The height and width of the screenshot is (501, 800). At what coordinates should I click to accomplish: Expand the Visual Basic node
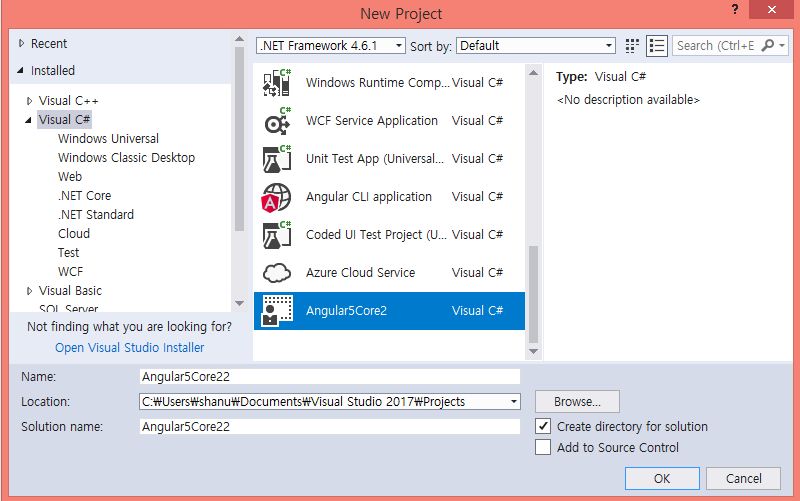click(x=30, y=291)
